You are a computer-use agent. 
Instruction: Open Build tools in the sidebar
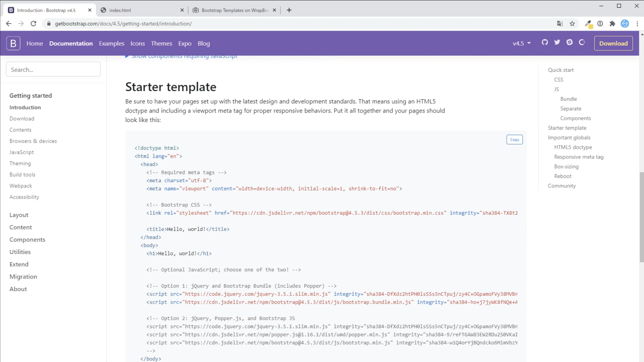[22, 175]
